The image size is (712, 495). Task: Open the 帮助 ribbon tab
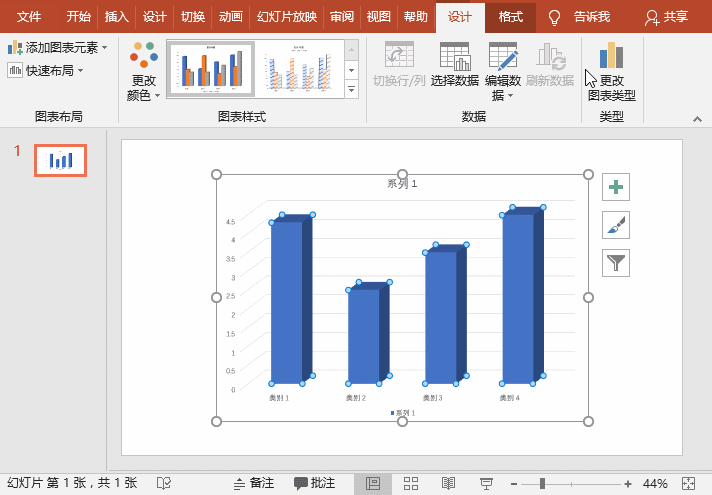(415, 17)
